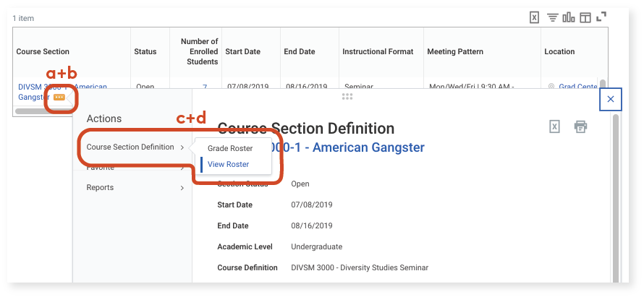
Task: Click the Course Definition field label
Action: pyautogui.click(x=247, y=267)
